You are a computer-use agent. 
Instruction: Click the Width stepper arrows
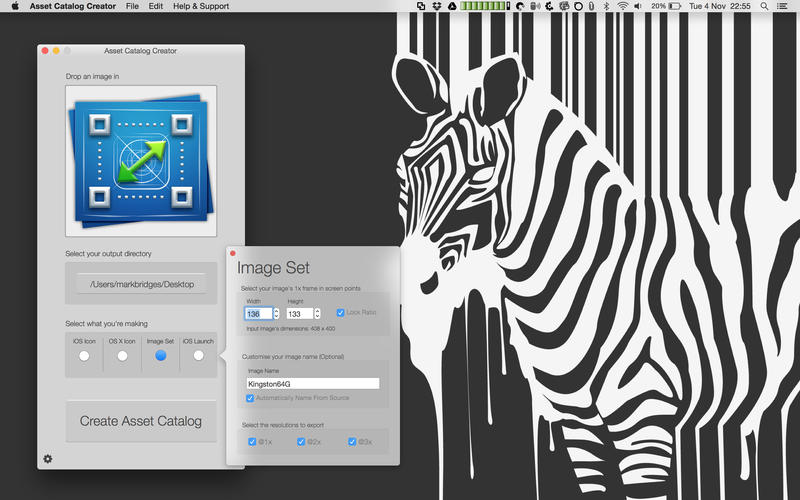tap(277, 313)
